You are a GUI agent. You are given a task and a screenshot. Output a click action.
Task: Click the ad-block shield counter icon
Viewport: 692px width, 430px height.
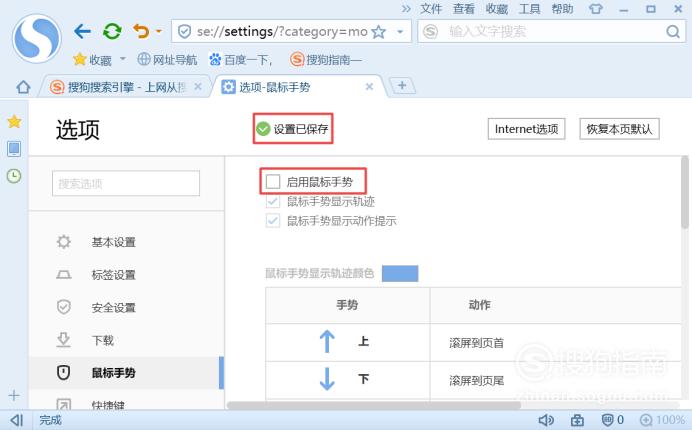pos(613,420)
